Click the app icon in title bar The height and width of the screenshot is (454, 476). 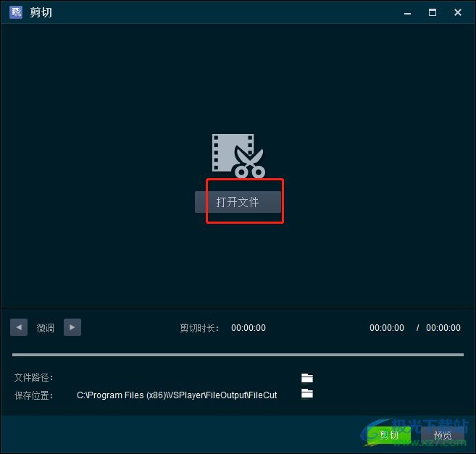[16, 12]
